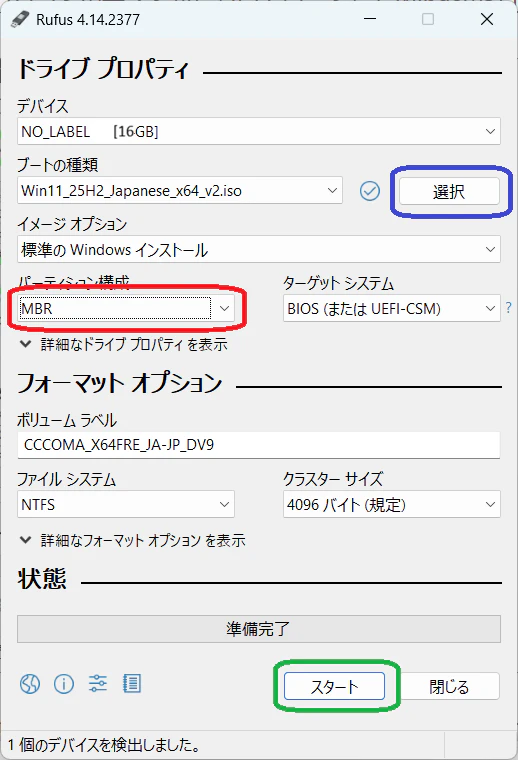Show the log window icon
Image resolution: width=518 pixels, height=760 pixels.
(x=131, y=683)
